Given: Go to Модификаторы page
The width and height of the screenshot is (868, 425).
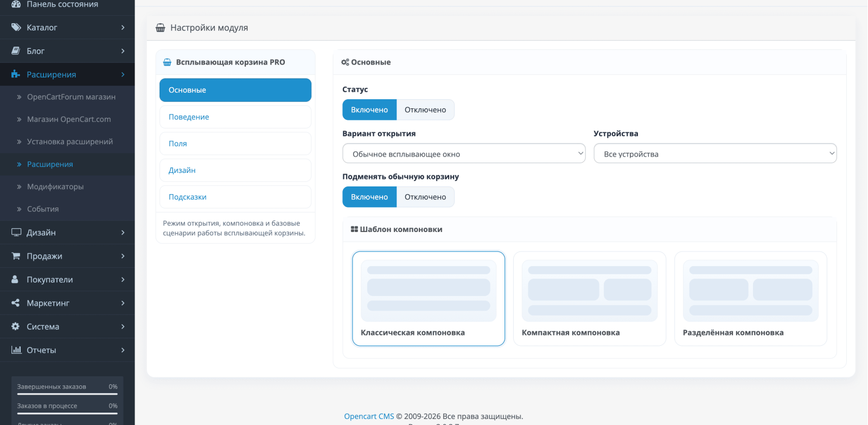Looking at the screenshot, I should coord(55,186).
